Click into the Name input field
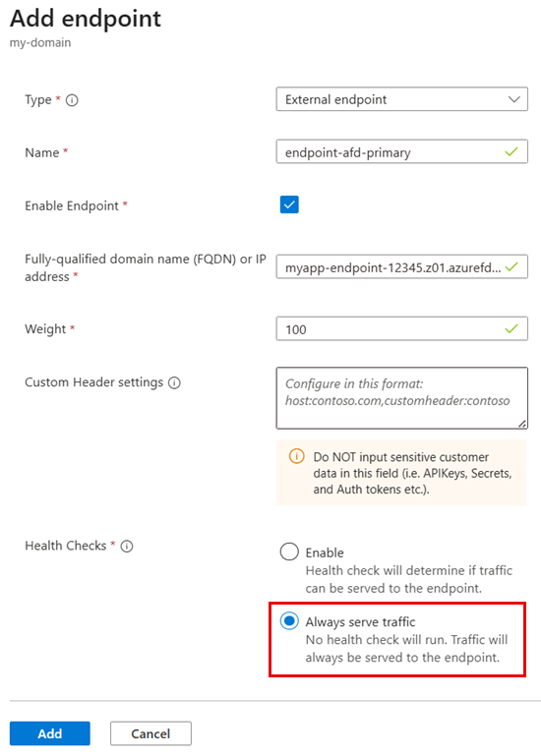Screen dimensions: 541x756 [x=401, y=151]
